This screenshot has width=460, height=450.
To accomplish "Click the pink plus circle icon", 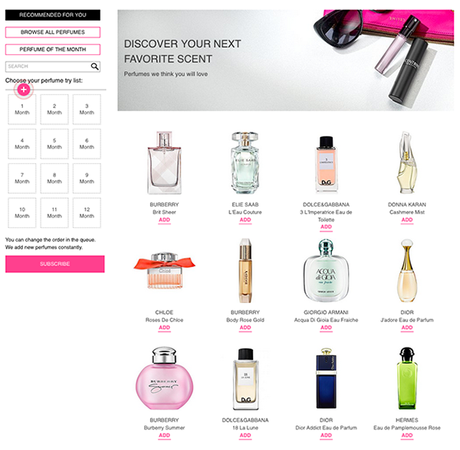I will (x=24, y=89).
